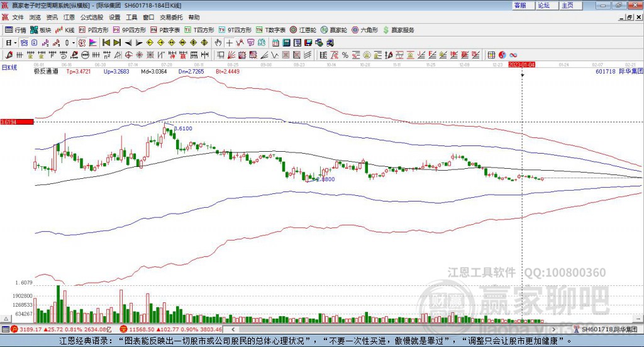Click the target circle crosshair icon

[x=128, y=55]
